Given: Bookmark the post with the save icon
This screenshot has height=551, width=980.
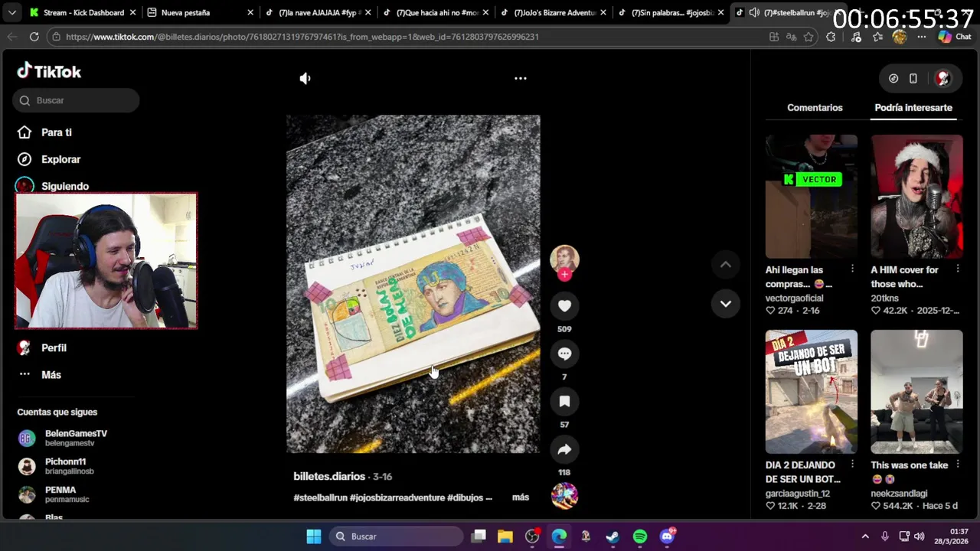Looking at the screenshot, I should [564, 402].
